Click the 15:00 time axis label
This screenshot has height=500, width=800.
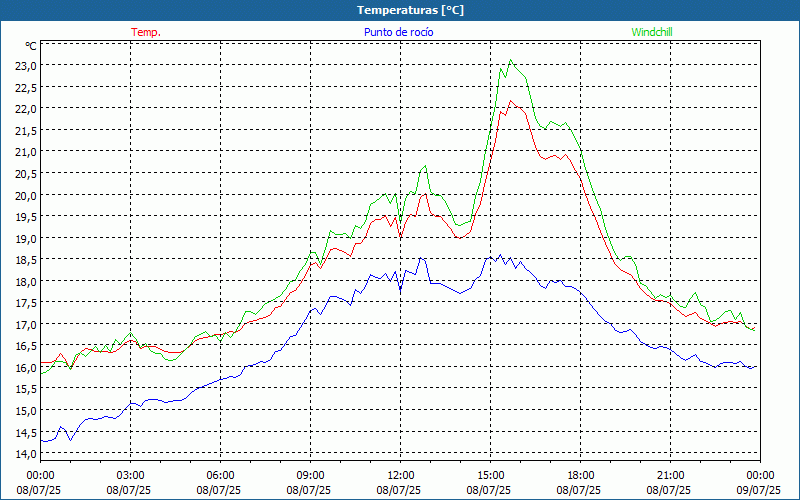pos(490,475)
